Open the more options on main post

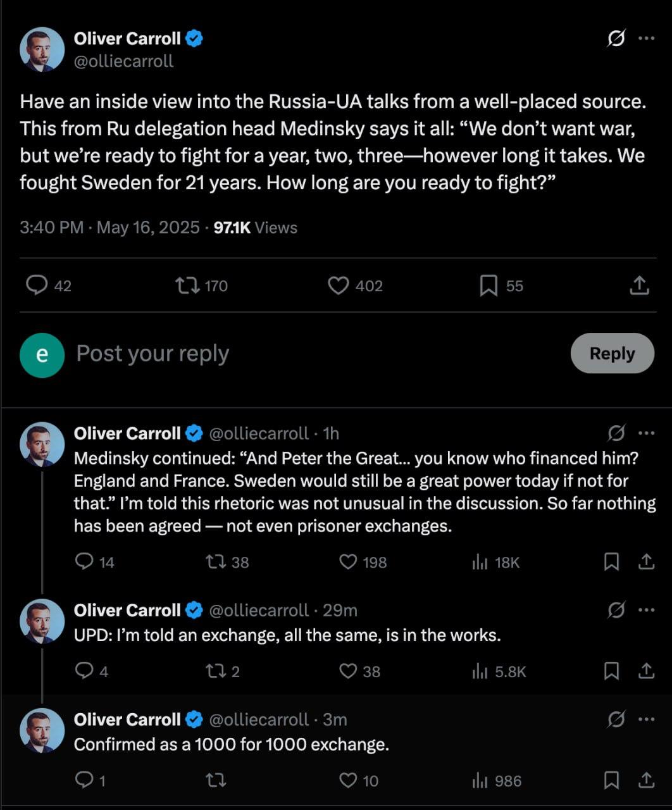click(646, 39)
